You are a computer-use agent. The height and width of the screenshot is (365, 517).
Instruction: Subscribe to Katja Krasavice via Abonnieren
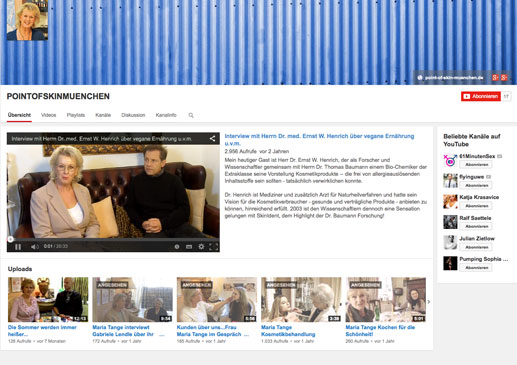pyautogui.click(x=476, y=206)
